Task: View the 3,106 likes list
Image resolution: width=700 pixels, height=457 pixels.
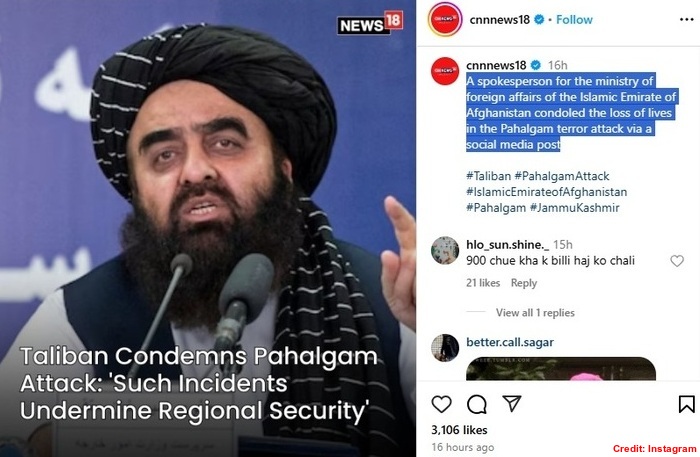Action: (x=459, y=430)
